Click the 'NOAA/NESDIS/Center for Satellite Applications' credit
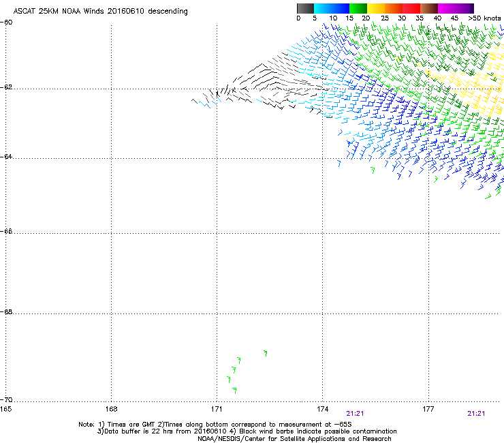The width and height of the screenshot is (504, 443). coord(294,439)
